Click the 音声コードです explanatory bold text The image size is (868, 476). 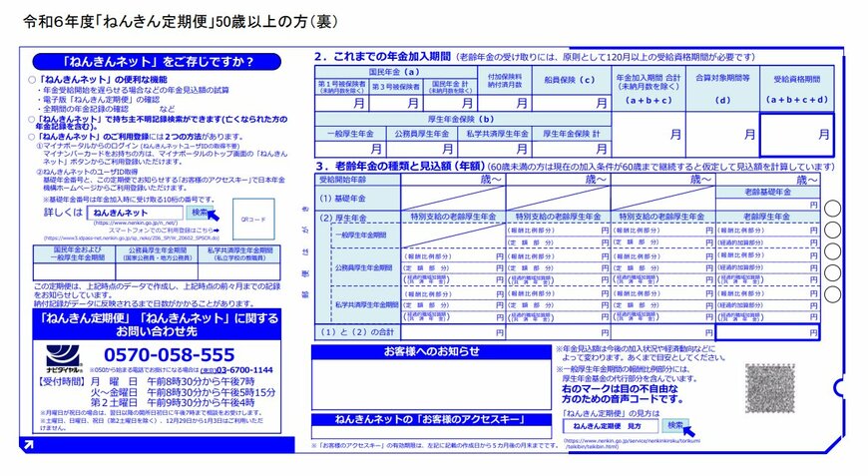(623, 393)
